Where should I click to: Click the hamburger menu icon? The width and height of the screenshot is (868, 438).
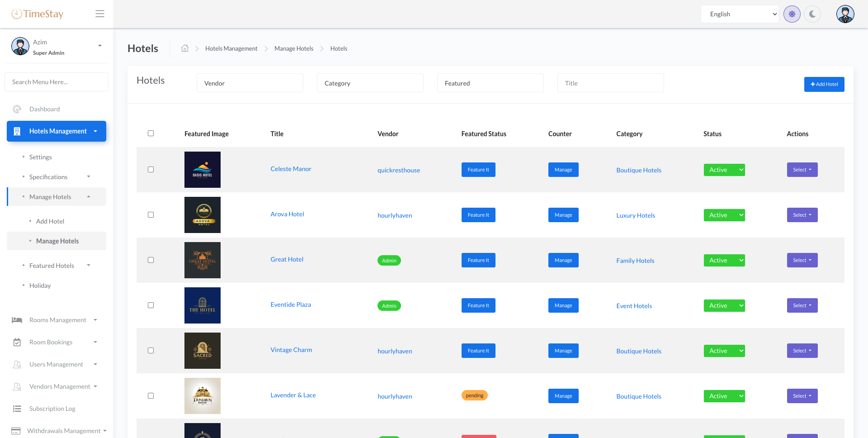(x=100, y=14)
